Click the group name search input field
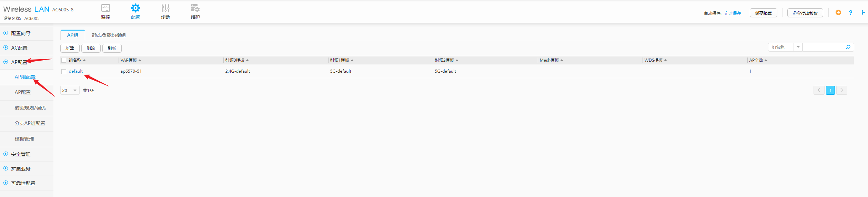 pyautogui.click(x=823, y=47)
